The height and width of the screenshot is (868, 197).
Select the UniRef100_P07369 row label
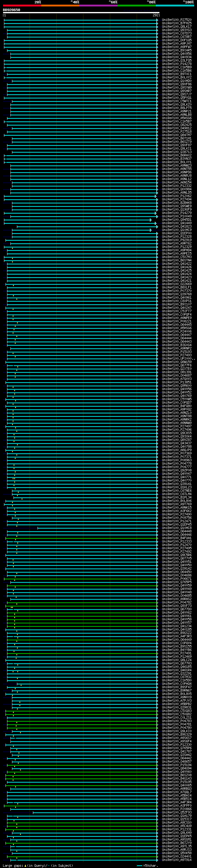(177, 453)
